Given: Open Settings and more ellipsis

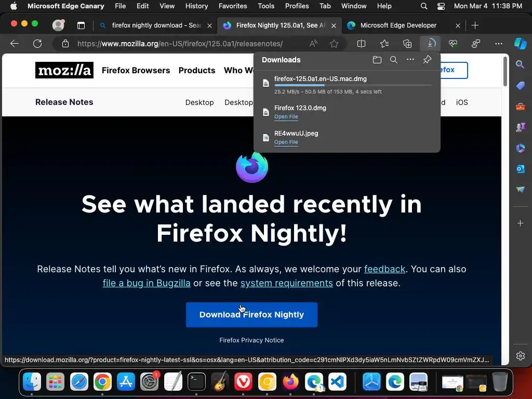Looking at the screenshot, I should click(x=498, y=44).
